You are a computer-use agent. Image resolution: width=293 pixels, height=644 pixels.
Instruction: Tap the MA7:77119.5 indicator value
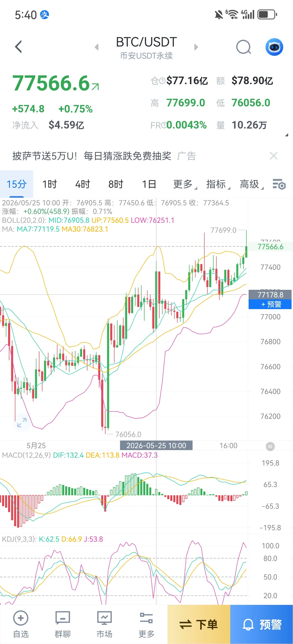38,229
